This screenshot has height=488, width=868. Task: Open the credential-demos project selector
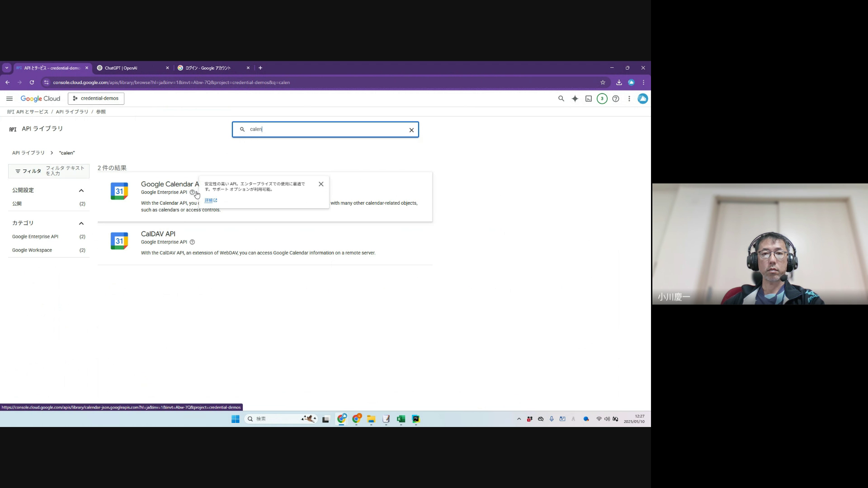click(x=96, y=99)
